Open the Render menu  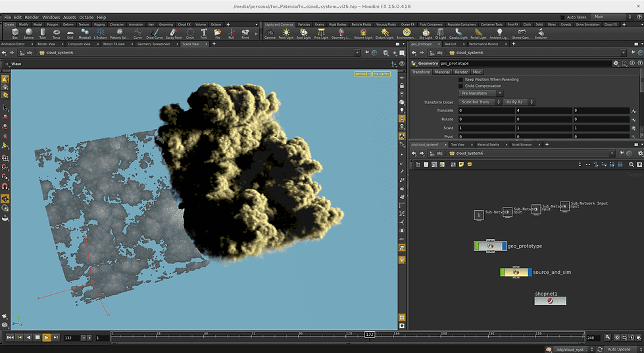click(x=32, y=17)
